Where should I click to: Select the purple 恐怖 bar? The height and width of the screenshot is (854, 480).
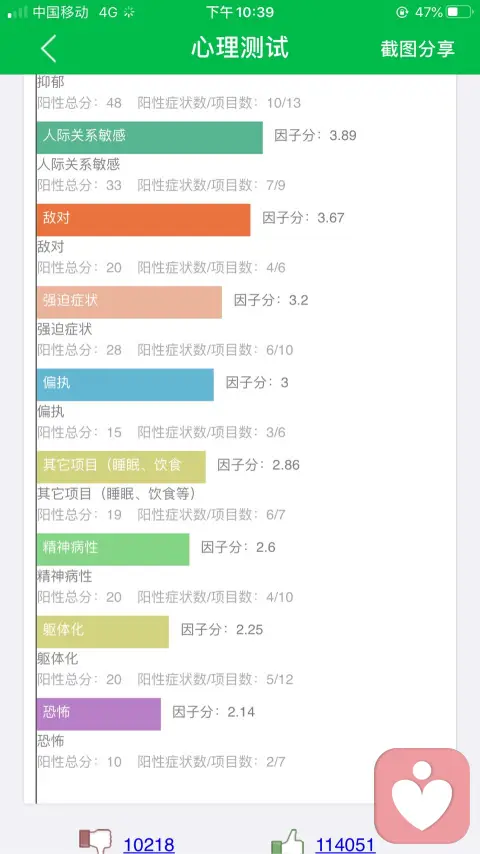[99, 714]
